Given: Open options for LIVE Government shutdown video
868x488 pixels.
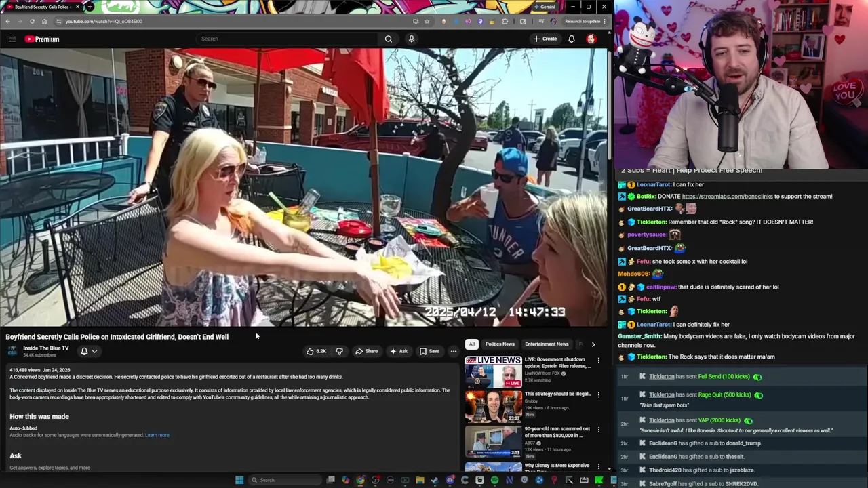Looking at the screenshot, I should coord(598,361).
